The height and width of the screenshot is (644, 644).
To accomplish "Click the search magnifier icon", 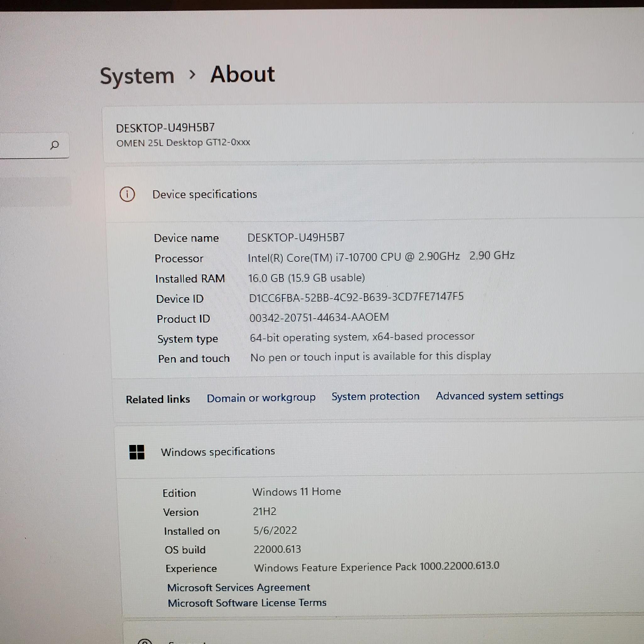I will click(x=54, y=145).
